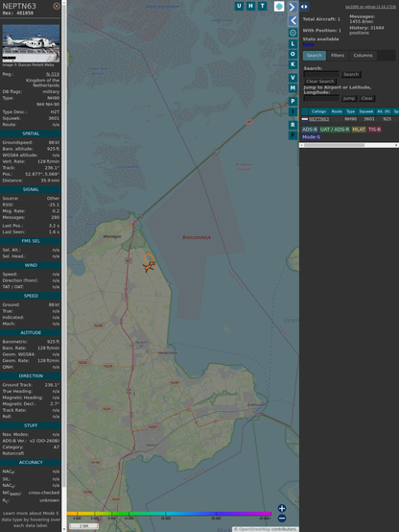This screenshot has height=532, width=399.
Task: Close the NEPTN63 aircraft details panel
Action: (57, 6)
